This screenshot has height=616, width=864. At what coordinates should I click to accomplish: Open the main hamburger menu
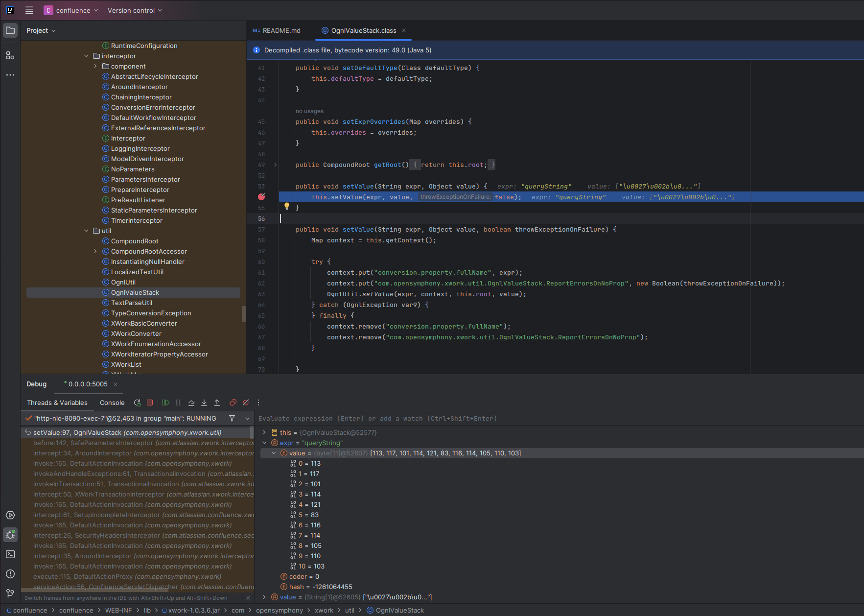click(x=29, y=10)
